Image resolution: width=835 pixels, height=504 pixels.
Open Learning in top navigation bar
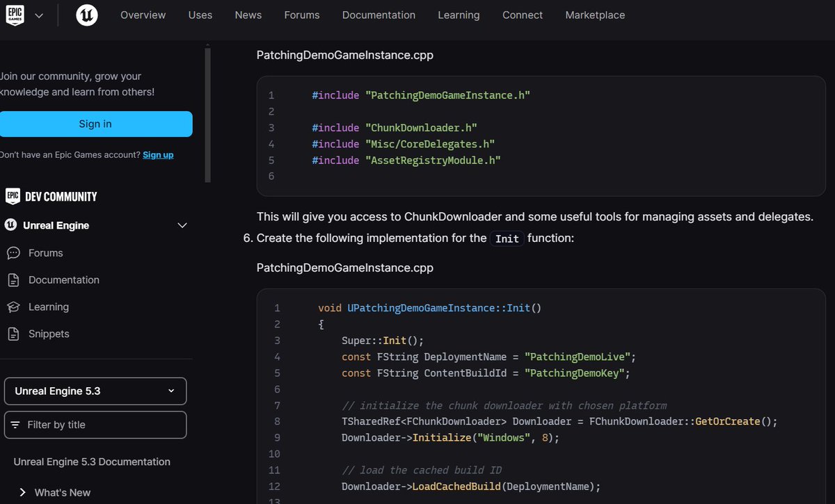459,15
